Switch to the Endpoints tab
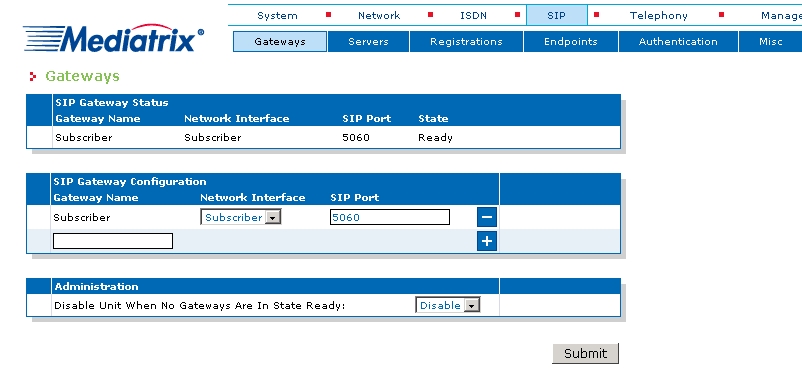The width and height of the screenshot is (802, 370). pyautogui.click(x=571, y=41)
